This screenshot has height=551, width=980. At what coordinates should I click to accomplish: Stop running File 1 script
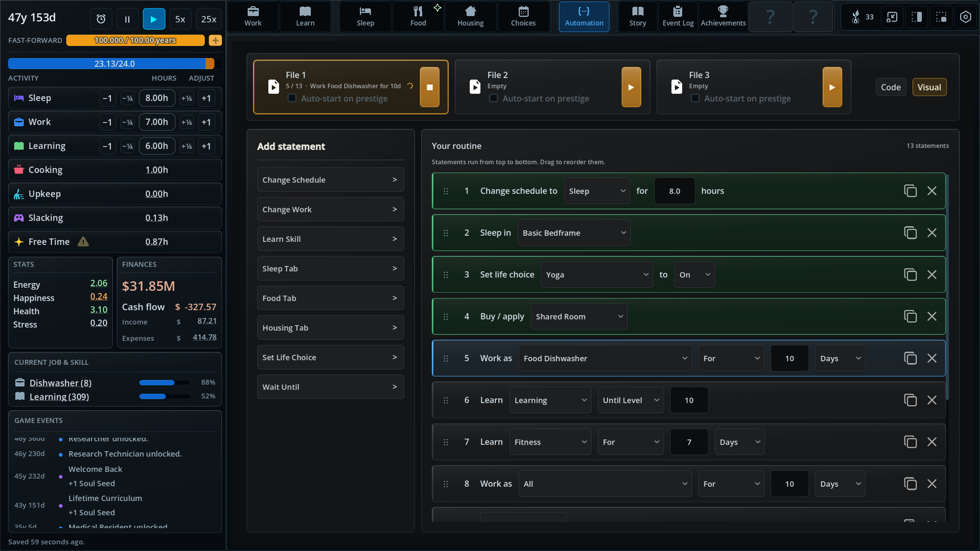(430, 87)
